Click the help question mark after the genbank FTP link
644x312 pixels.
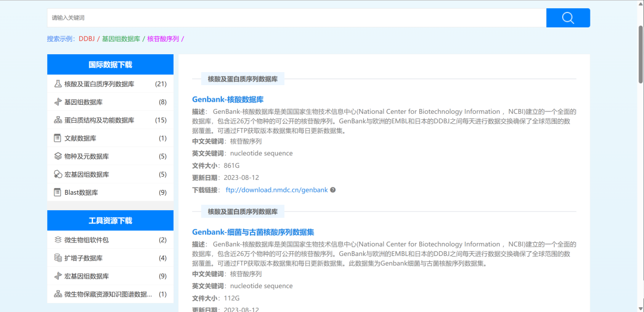[333, 190]
